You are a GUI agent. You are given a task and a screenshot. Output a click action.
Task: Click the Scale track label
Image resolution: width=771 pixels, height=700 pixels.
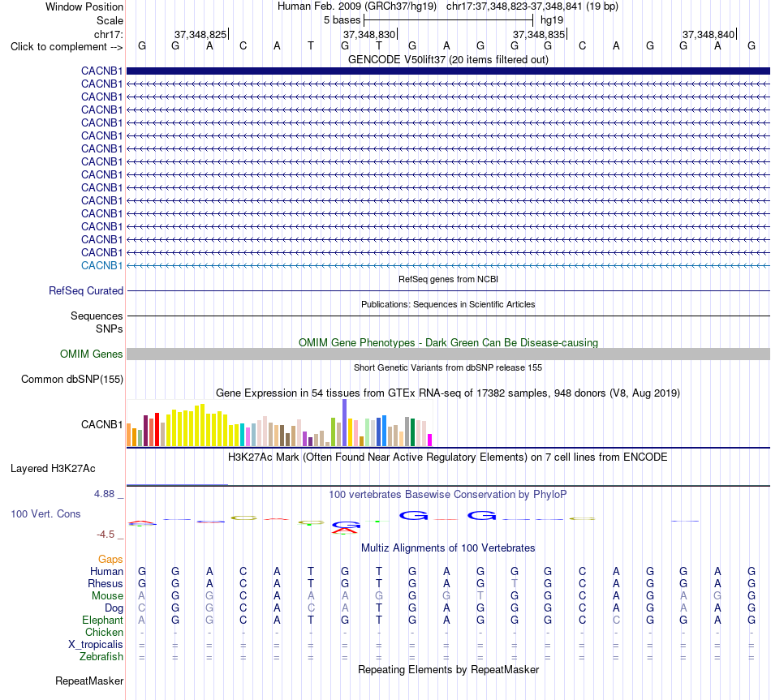coord(110,20)
